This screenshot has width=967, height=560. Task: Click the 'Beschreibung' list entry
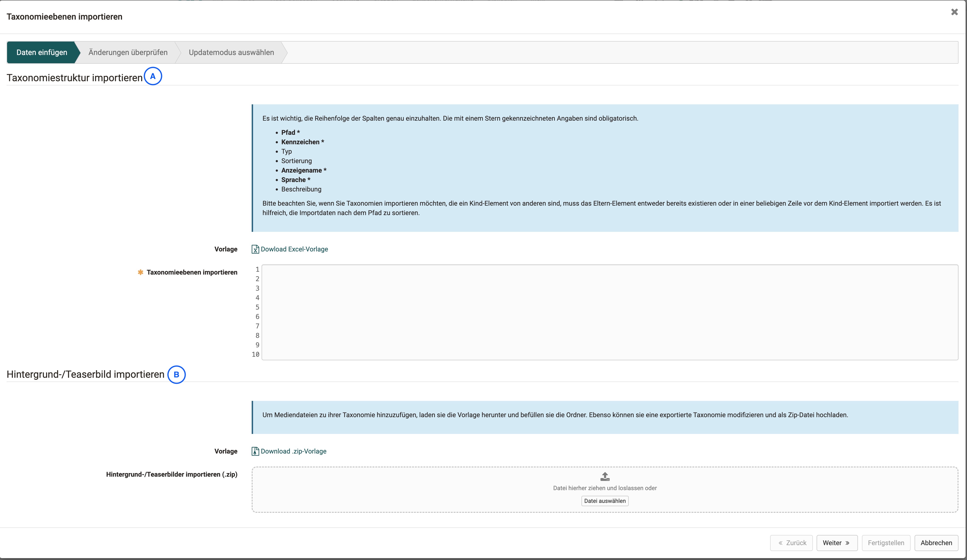[301, 189]
